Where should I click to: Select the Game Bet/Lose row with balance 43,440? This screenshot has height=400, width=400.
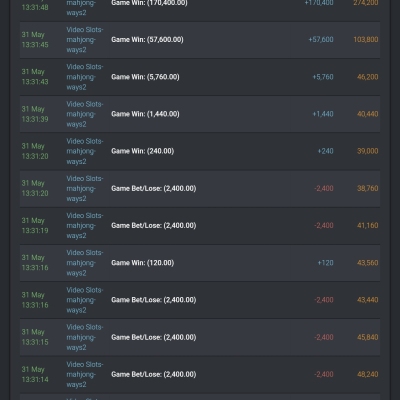(x=200, y=300)
